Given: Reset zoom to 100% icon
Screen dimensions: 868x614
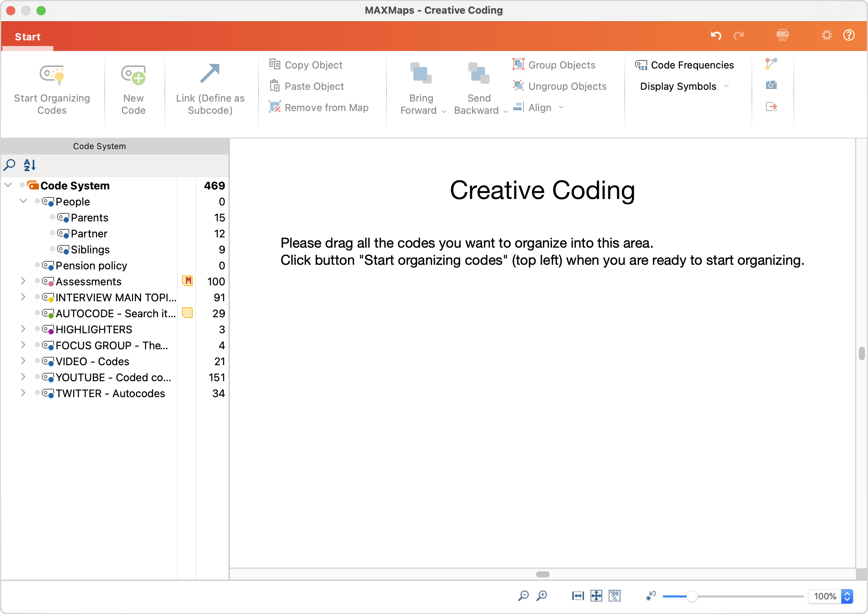Looking at the screenshot, I should (614, 596).
